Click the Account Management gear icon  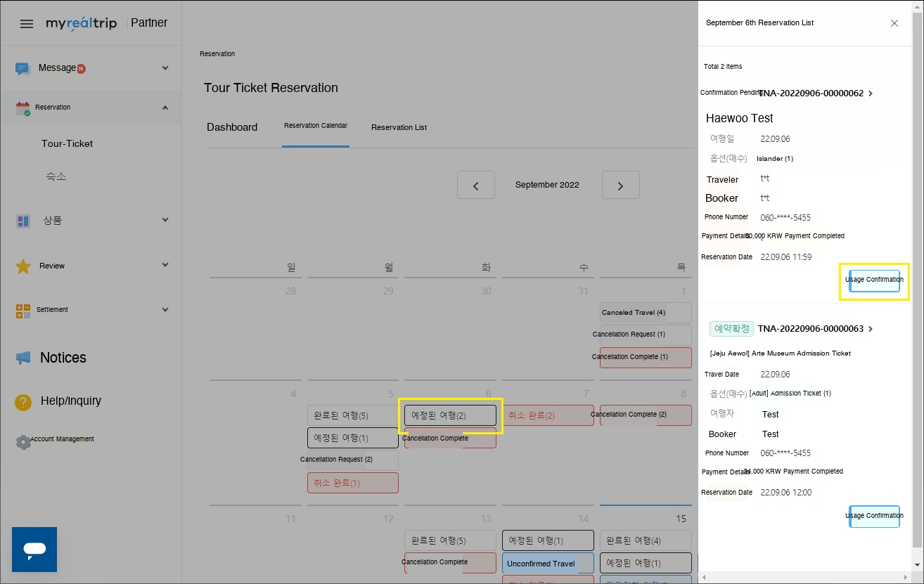coord(23,441)
